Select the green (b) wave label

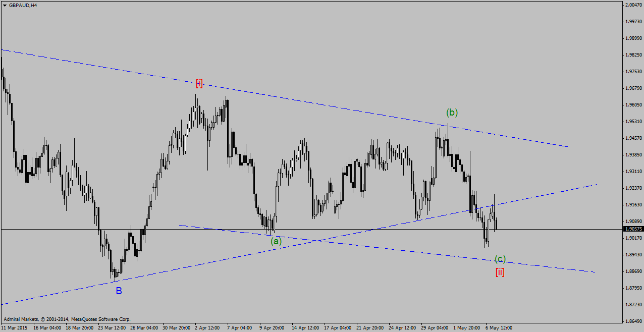coord(452,113)
